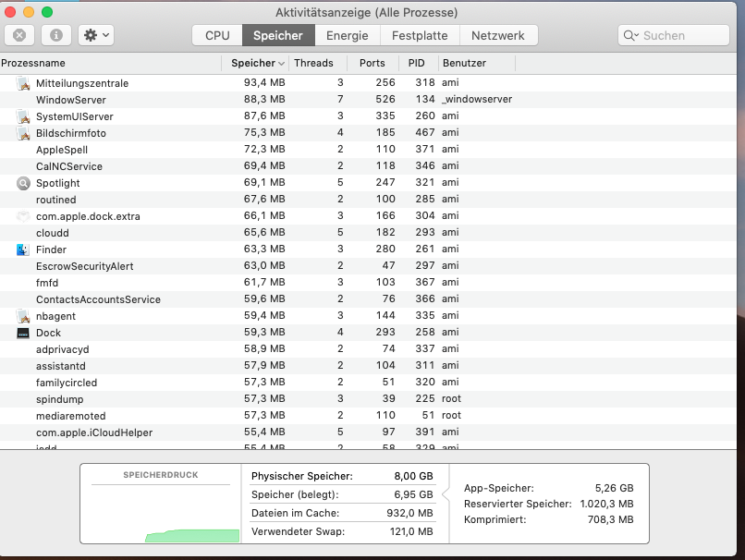
Task: Select the assistantd process row
Action: point(368,366)
